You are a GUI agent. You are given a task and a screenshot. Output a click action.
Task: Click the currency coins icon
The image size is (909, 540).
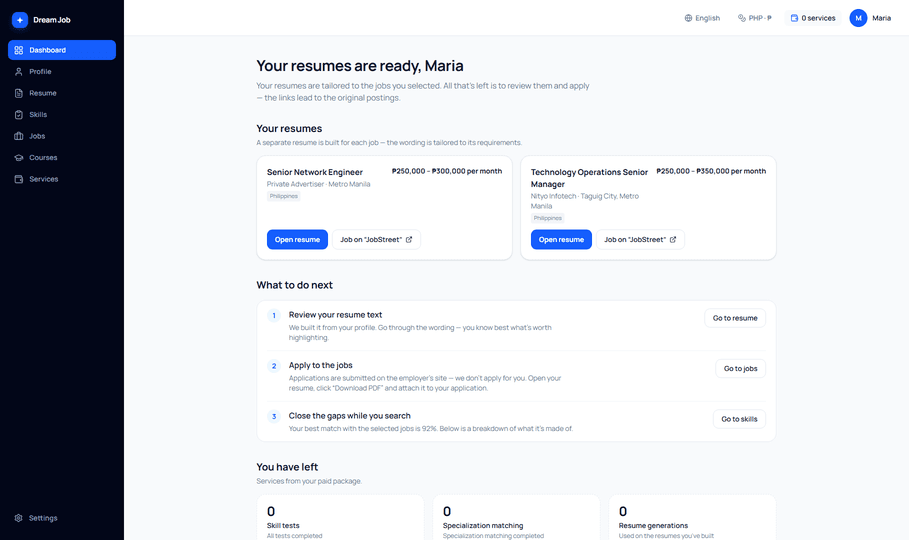741,18
